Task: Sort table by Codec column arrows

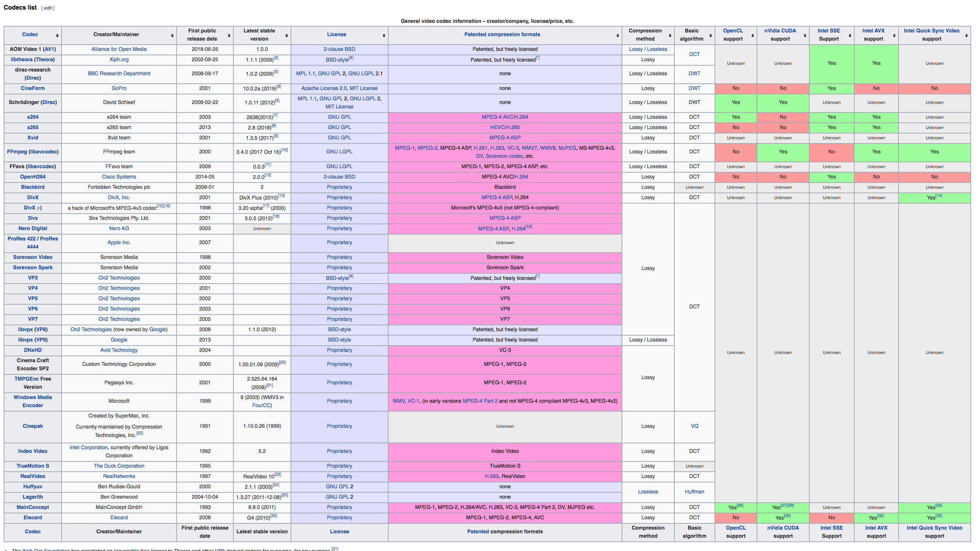Action: (57, 35)
